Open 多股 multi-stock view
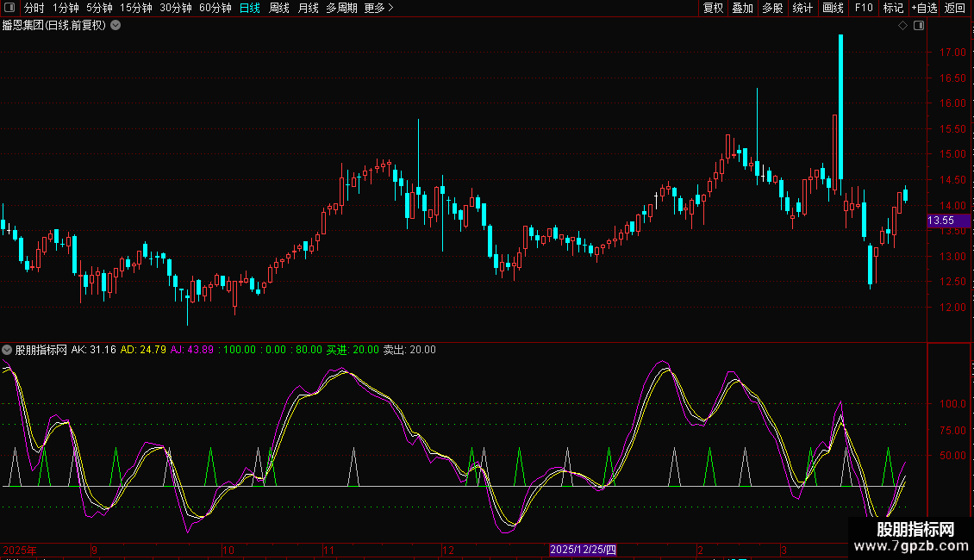This screenshot has height=560, width=974. click(772, 8)
